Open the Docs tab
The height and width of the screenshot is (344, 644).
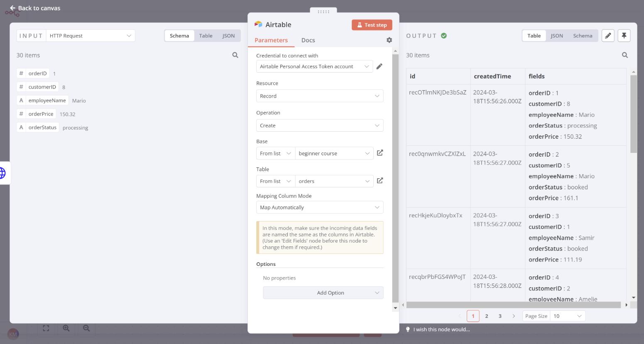tap(308, 40)
